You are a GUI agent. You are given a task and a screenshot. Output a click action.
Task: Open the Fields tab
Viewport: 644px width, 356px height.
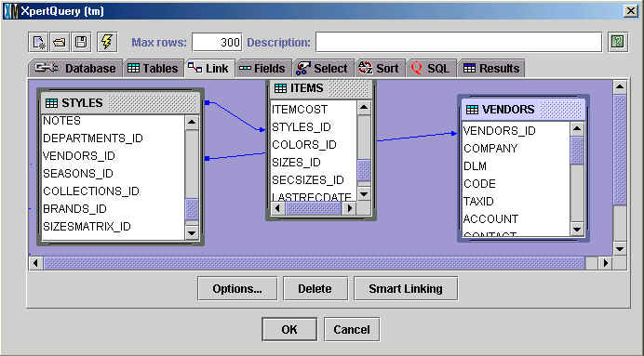262,68
